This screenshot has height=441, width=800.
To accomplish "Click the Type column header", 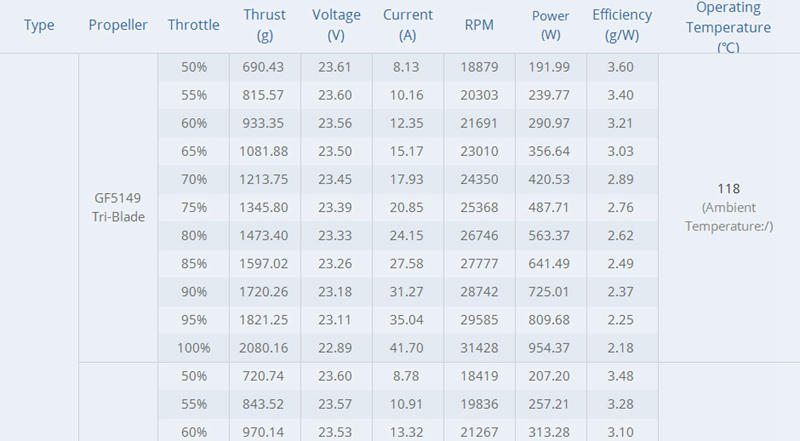I will click(38, 25).
